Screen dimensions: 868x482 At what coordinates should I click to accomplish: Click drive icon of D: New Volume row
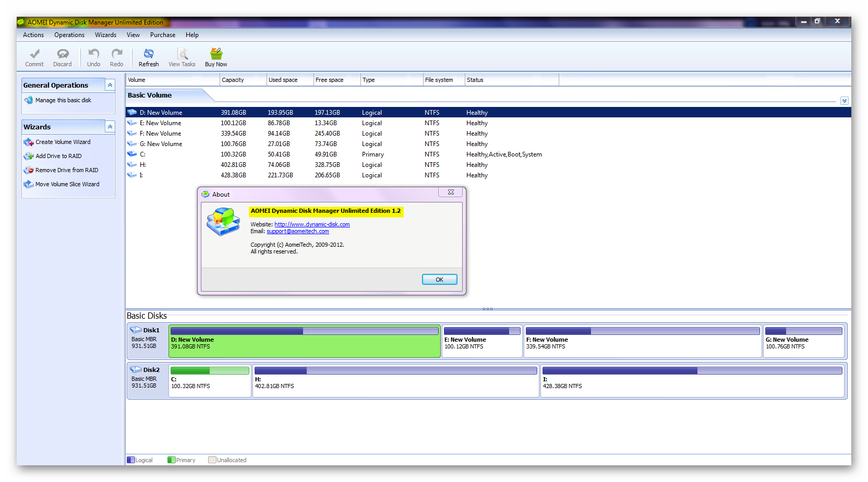[x=132, y=112]
